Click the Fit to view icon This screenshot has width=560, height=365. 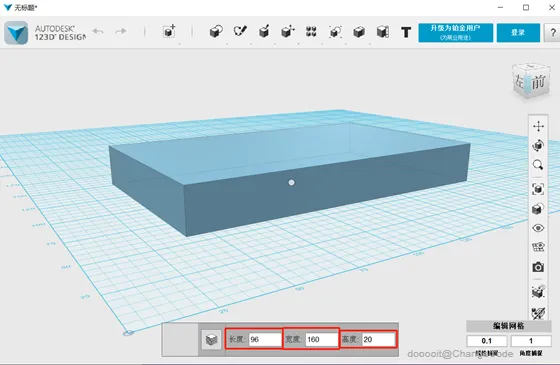tap(538, 189)
